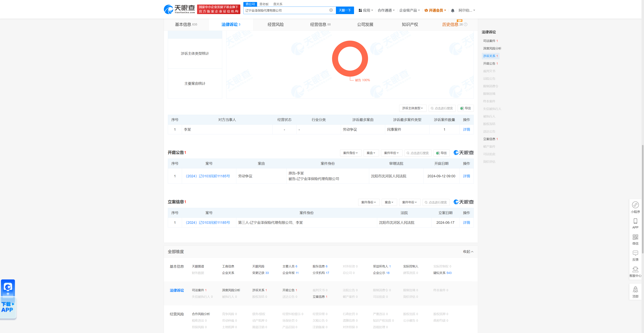Open 案件身份 dropdown in 开庭公告

tap(351, 153)
